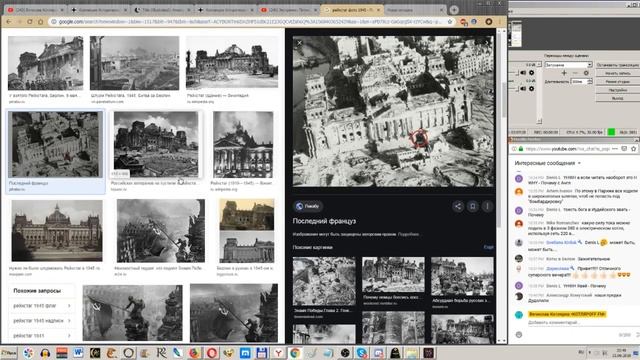640x360 pixels.
Task: Click OBS mixer panel scrollbar
Action: click(539, 92)
